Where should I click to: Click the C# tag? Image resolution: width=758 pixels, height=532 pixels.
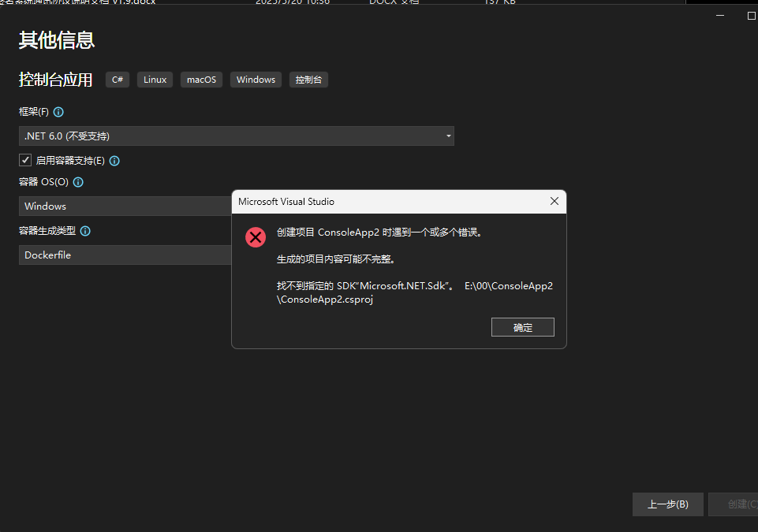[118, 80]
